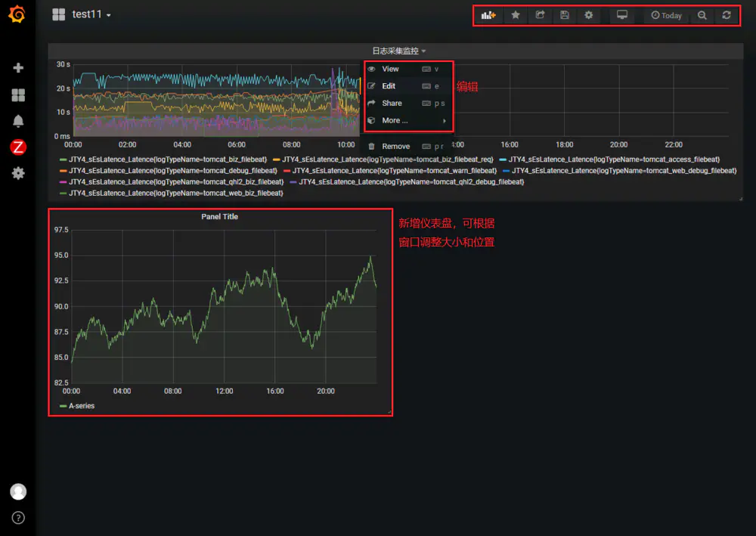The width and height of the screenshot is (756, 536).
Task: Cycle view mode with monitor icon
Action: [x=622, y=15]
